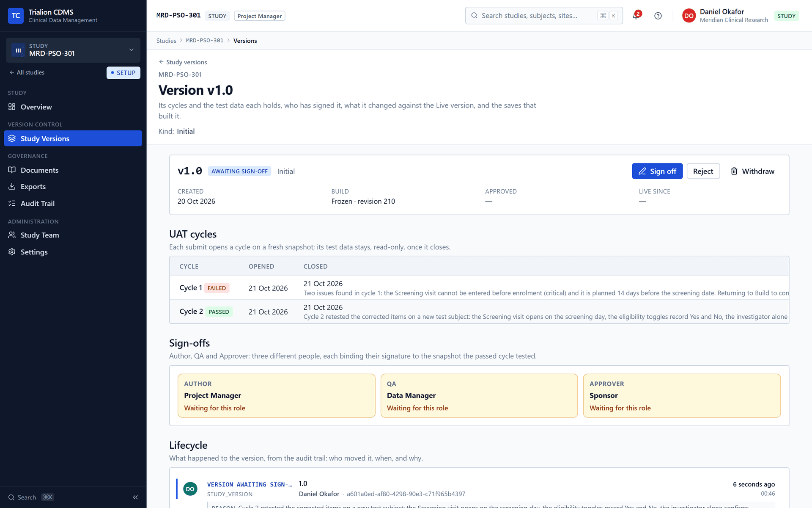This screenshot has height=508, width=812.
Task: Click the search magnifier icon in top bar
Action: 475,16
